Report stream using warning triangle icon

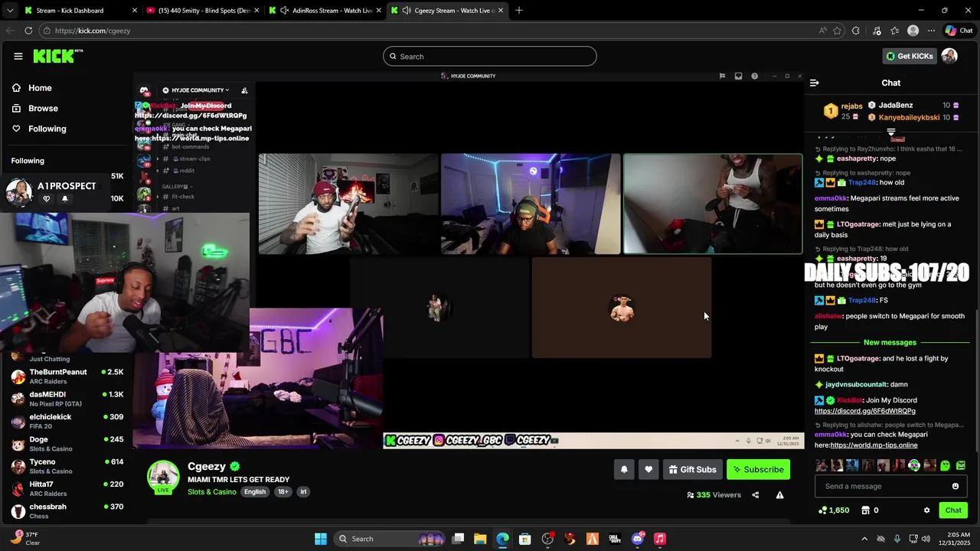coord(779,495)
